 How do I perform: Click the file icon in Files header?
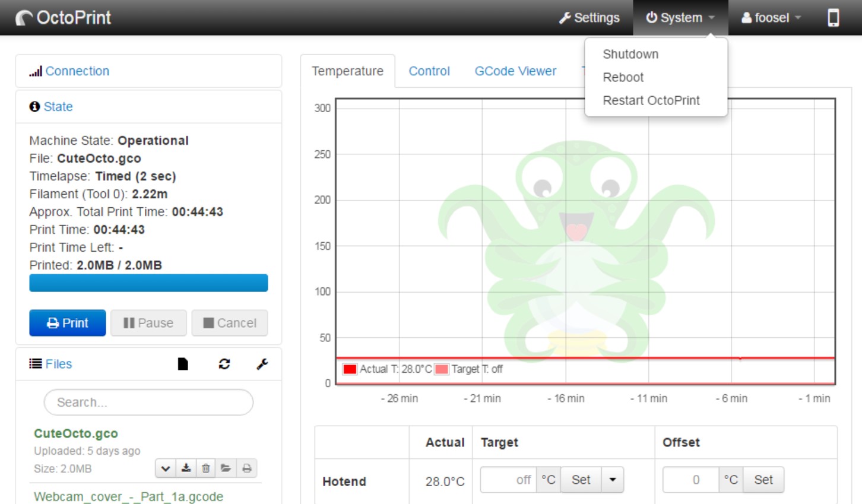183,364
